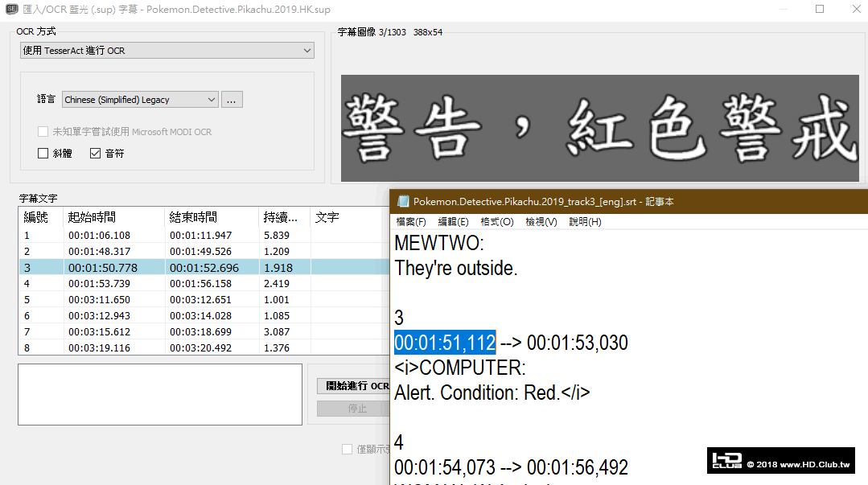Image resolution: width=868 pixels, height=485 pixels.
Task: Click the ellipsis button next to language
Action: (x=232, y=100)
